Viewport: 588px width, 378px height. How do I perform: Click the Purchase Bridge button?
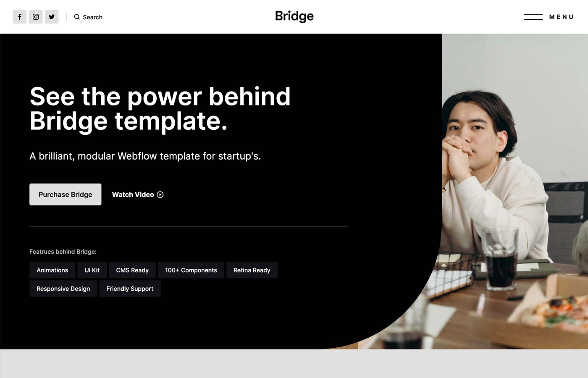(66, 194)
